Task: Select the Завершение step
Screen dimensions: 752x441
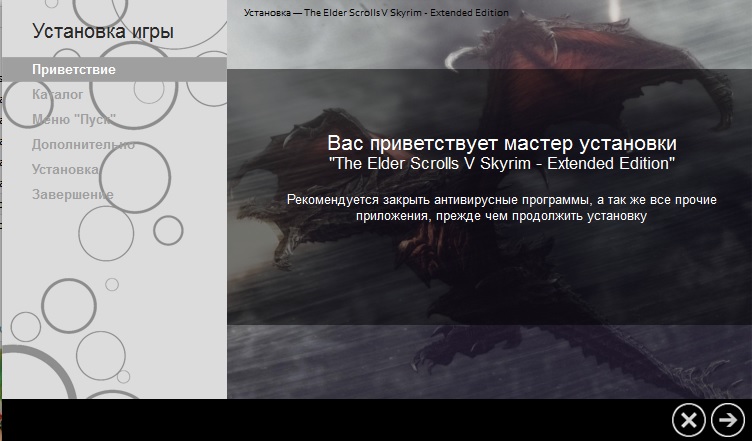Action: click(73, 194)
